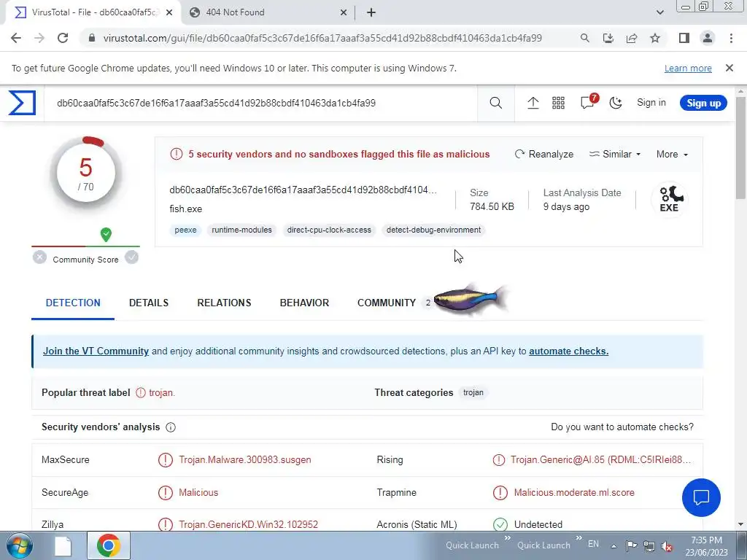Close the VirusTotal tab
The height and width of the screenshot is (560, 747).
(169, 12)
